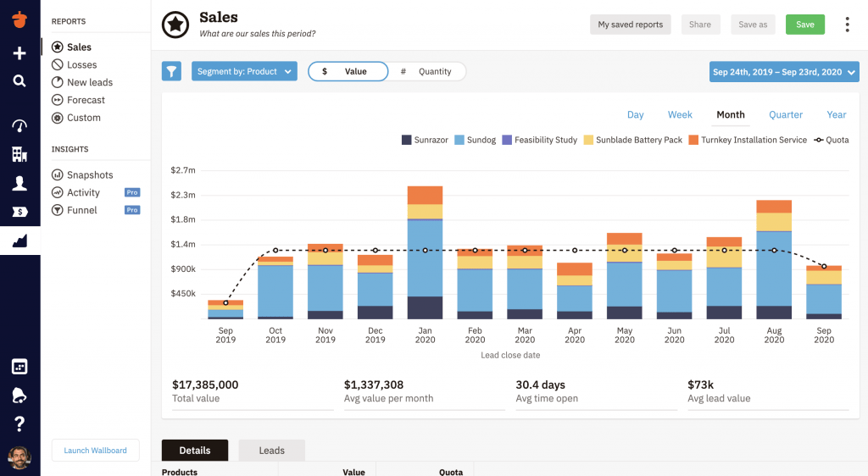Click the Turnkey Installation Service legend swatch
The width and height of the screenshot is (868, 476).
click(693, 140)
